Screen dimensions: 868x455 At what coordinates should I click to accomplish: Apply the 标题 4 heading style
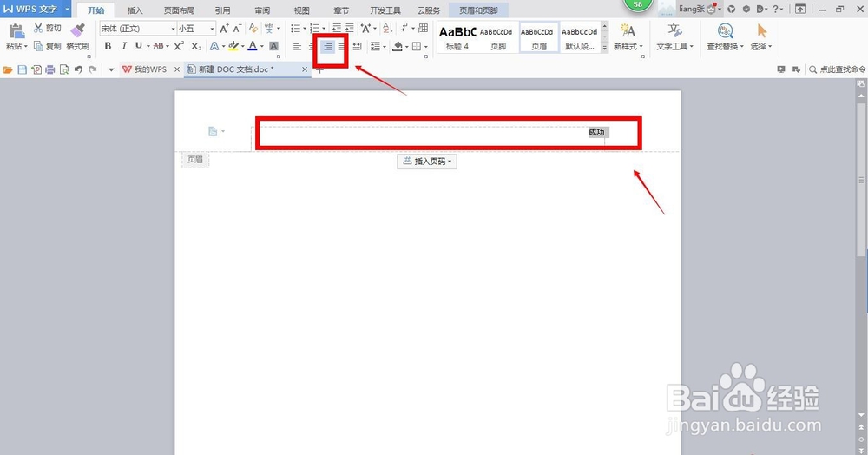click(457, 37)
